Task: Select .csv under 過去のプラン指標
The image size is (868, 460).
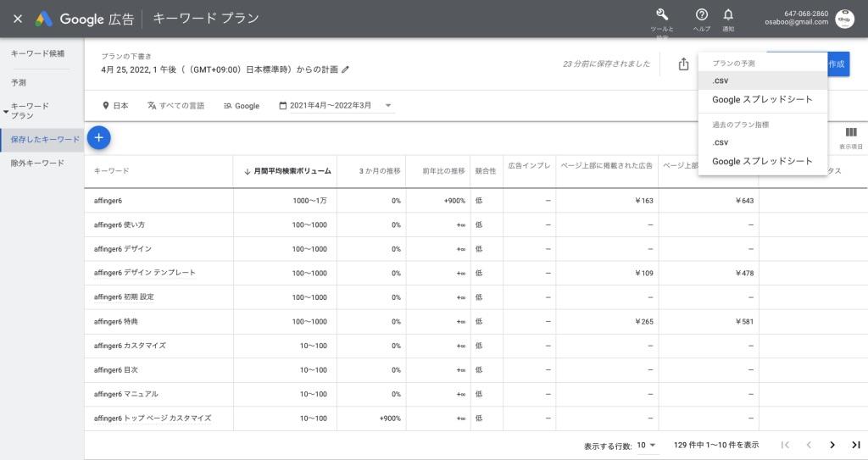Action: click(x=763, y=143)
